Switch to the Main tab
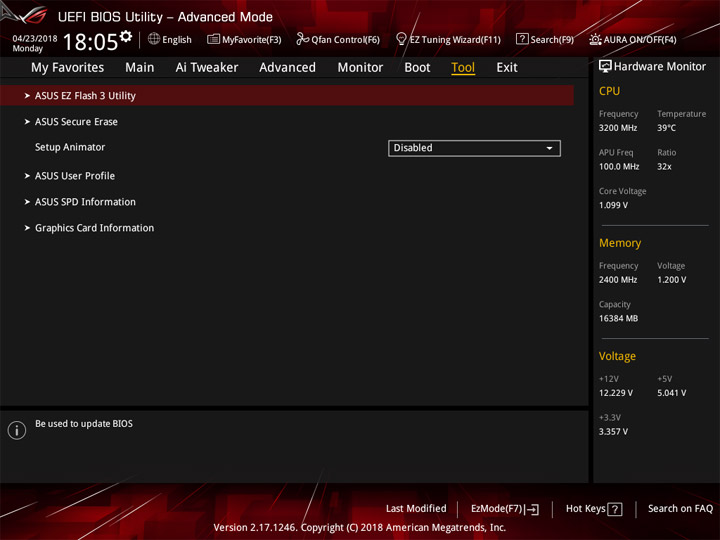720x540 pixels. pos(140,68)
